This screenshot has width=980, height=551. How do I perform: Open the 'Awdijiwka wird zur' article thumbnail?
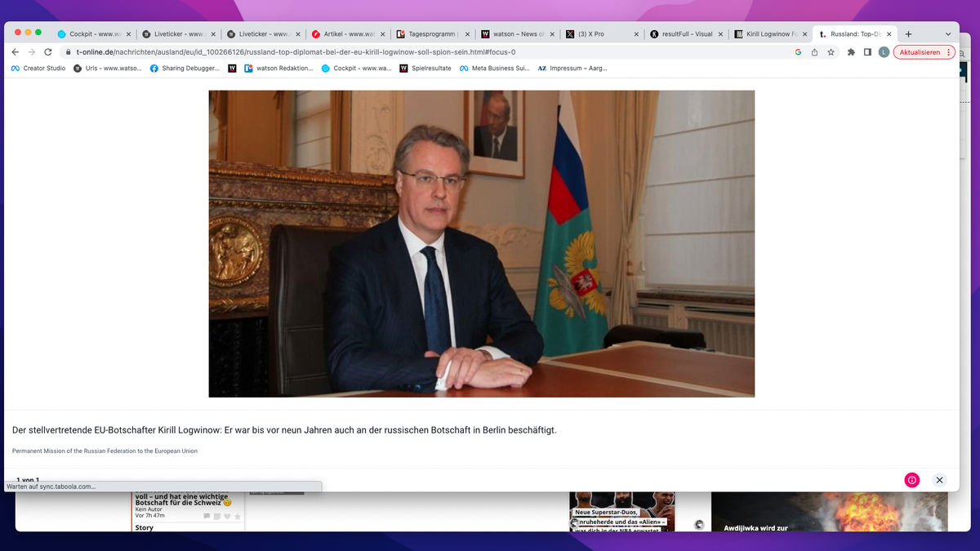pyautogui.click(x=829, y=511)
